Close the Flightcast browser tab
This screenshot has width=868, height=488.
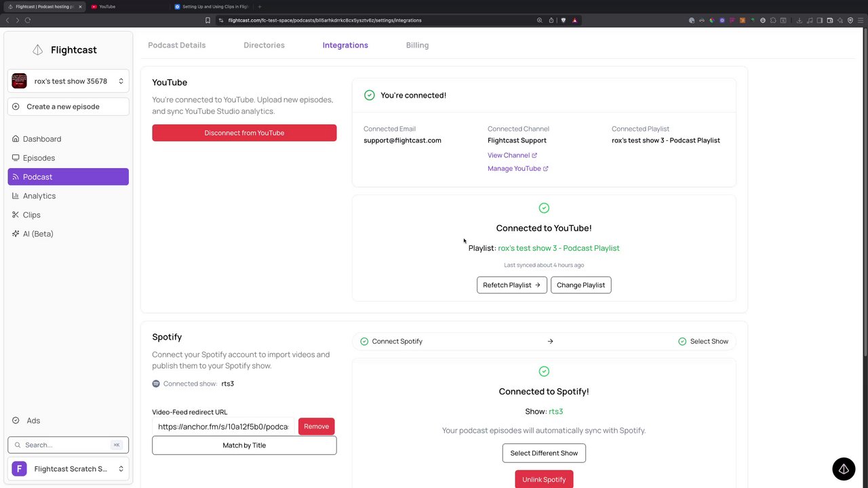click(81, 7)
